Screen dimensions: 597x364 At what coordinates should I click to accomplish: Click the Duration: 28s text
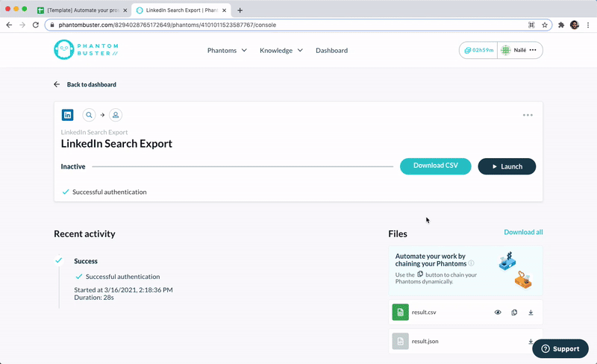94,298
